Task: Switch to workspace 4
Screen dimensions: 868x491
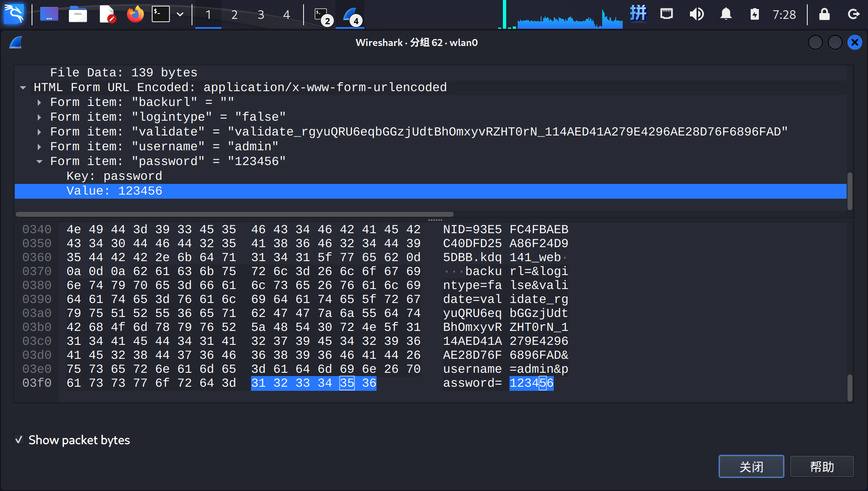Action: pyautogui.click(x=287, y=15)
